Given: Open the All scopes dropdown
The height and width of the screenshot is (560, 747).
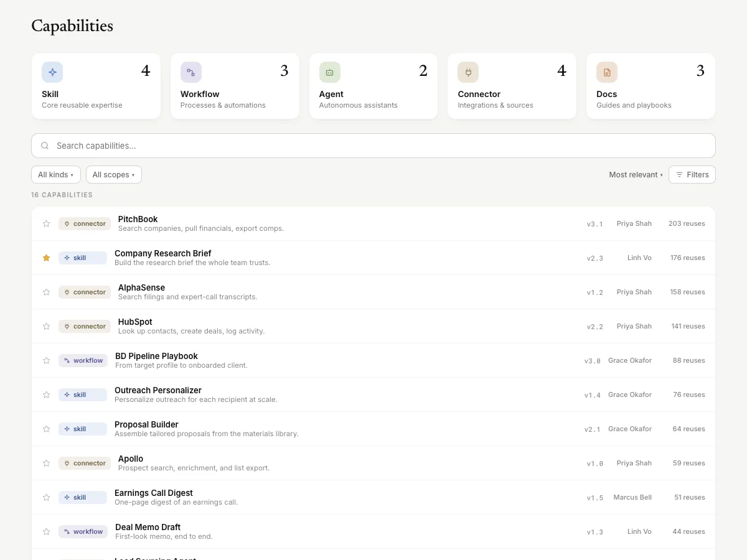Looking at the screenshot, I should (114, 175).
